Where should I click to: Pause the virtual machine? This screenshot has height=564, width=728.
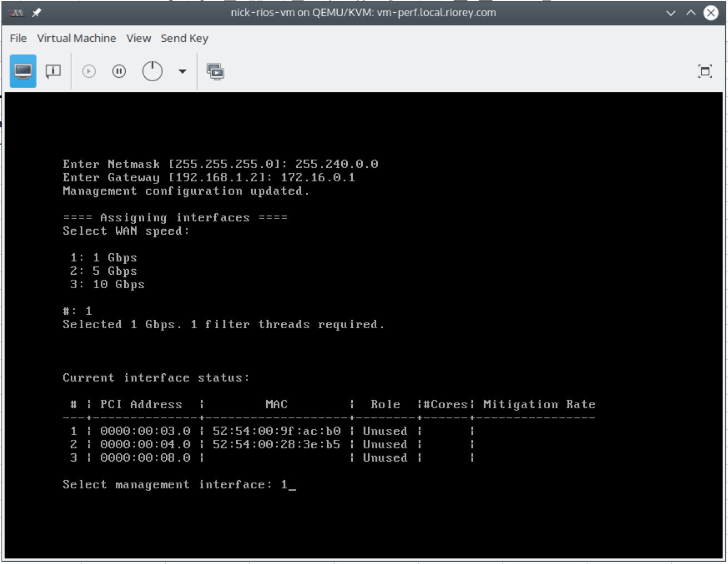click(119, 71)
